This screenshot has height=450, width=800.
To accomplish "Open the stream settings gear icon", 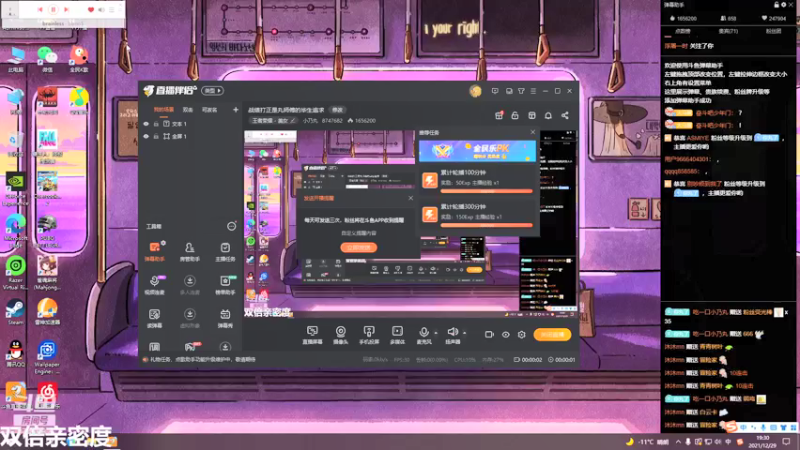I will (x=521, y=335).
